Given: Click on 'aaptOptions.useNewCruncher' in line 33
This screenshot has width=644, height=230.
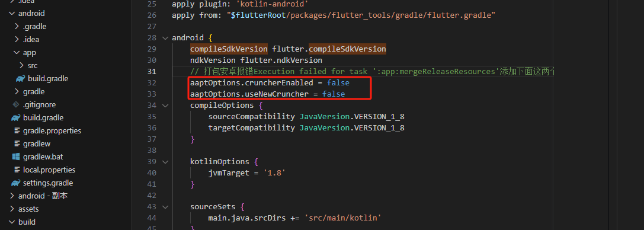Looking at the screenshot, I should [x=249, y=94].
